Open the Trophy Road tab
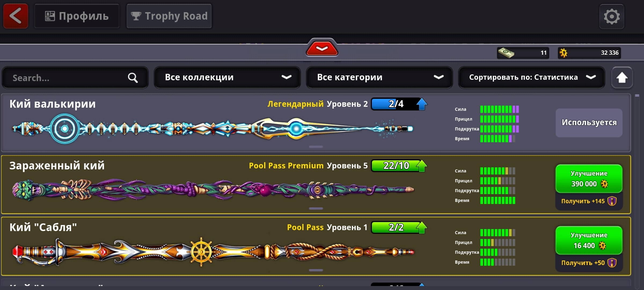Screen dimensions: 644x290 169,16
